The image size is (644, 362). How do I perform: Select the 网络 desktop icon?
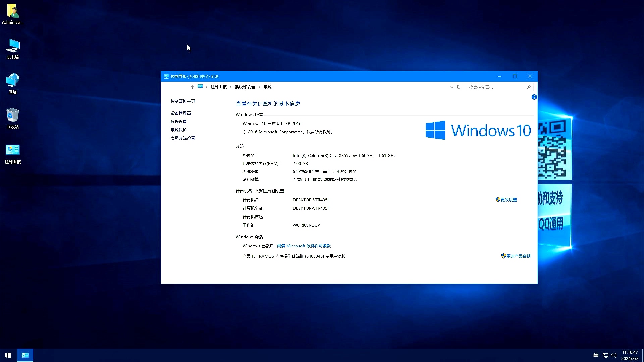click(x=13, y=84)
